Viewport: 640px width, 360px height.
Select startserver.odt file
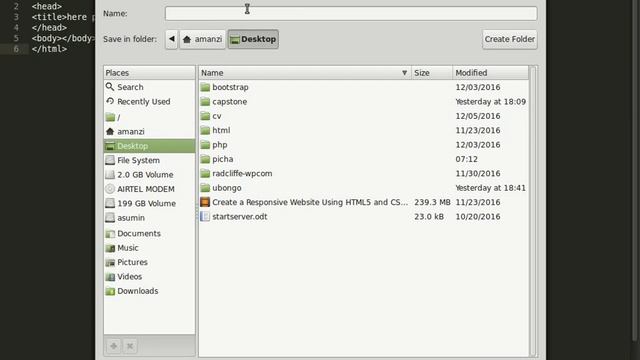(x=364, y=217)
